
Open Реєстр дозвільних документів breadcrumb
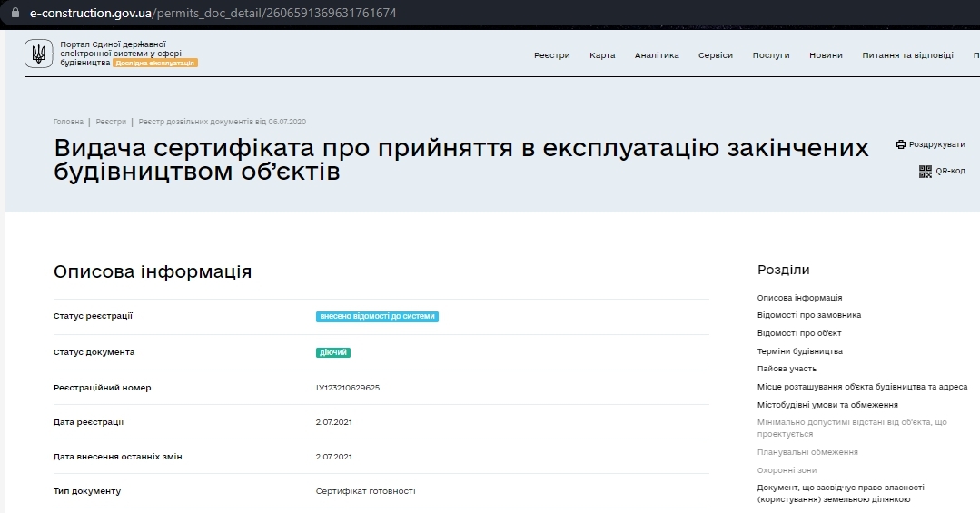pyautogui.click(x=222, y=122)
